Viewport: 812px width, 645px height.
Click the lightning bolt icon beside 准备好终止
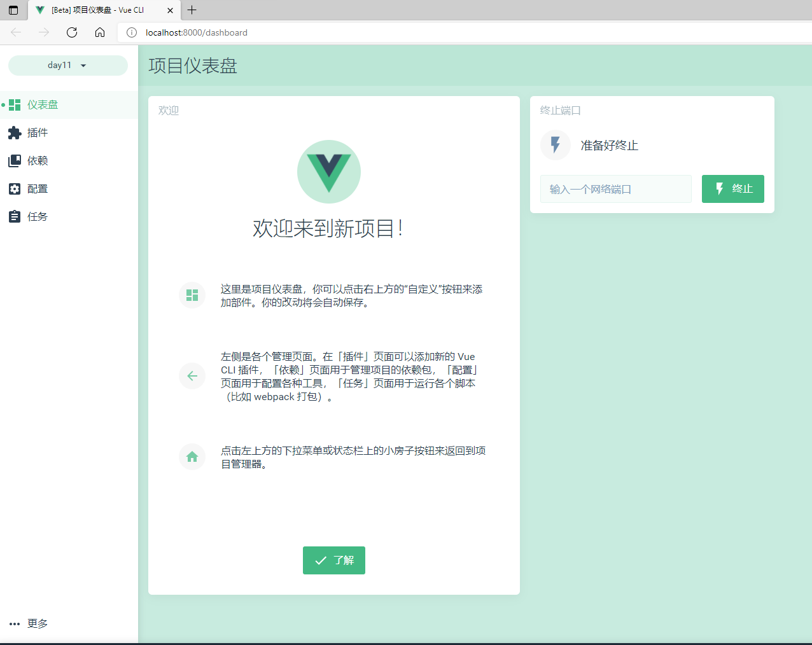pyautogui.click(x=556, y=145)
